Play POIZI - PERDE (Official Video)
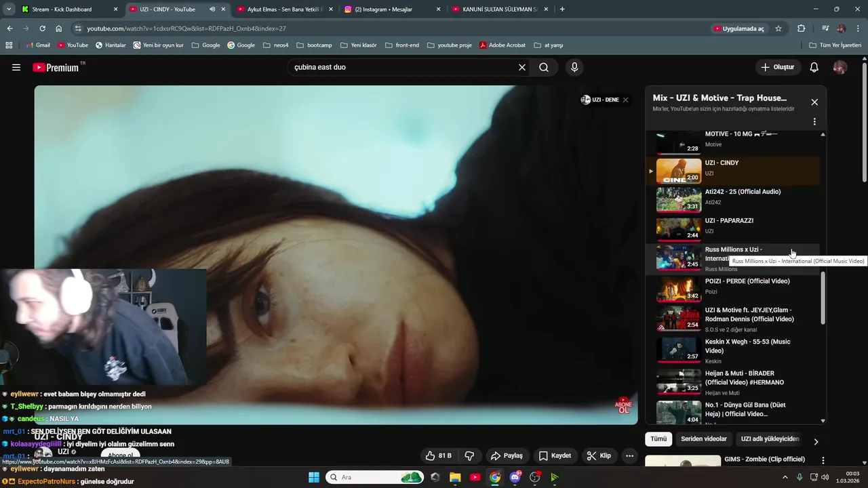868x488 pixels. coord(732,289)
